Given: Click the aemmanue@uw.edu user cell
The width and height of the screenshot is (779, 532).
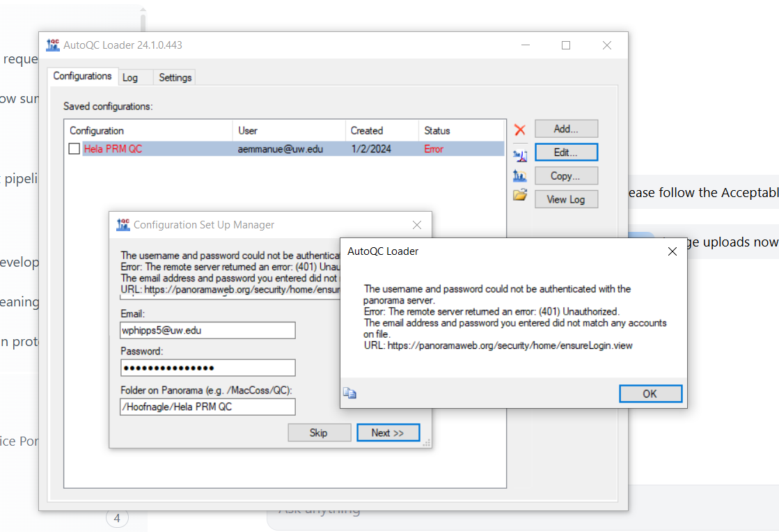Looking at the screenshot, I should pyautogui.click(x=280, y=148).
